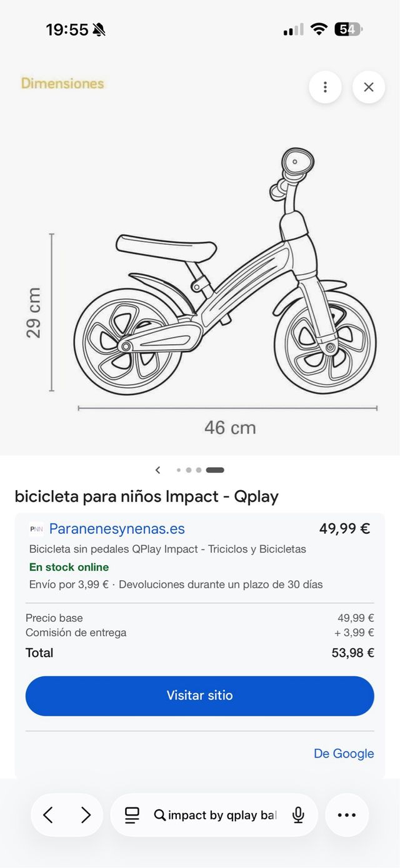Open the three-dot options menu top right

point(325,87)
